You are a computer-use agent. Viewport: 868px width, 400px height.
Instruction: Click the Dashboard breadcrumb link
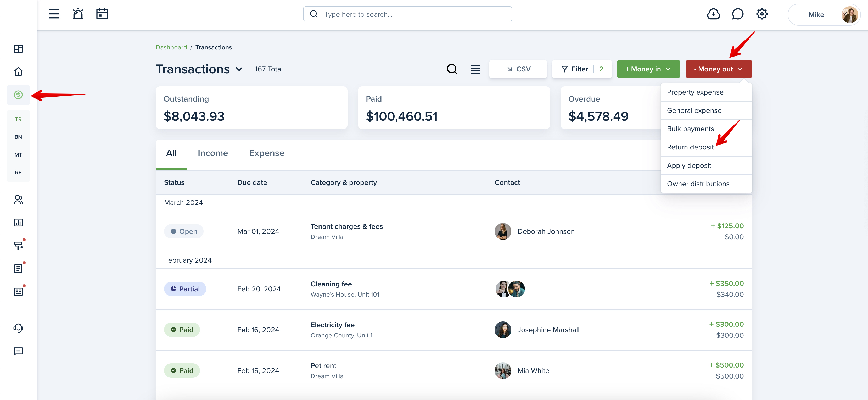(171, 48)
